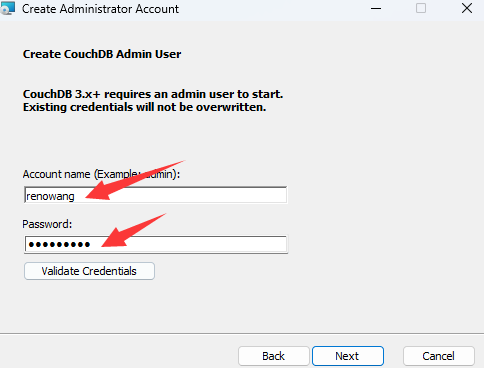Close the Create Administrator Account dialog

coord(467,8)
